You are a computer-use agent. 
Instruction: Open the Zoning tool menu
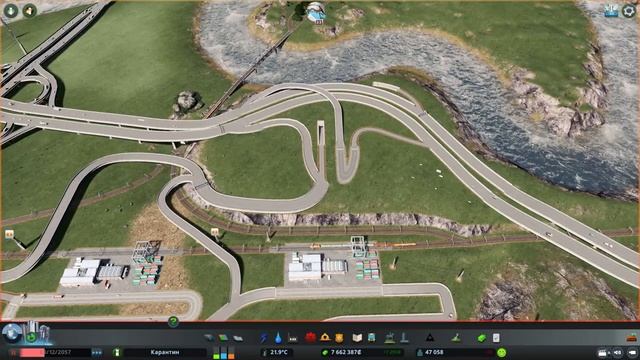223,338
